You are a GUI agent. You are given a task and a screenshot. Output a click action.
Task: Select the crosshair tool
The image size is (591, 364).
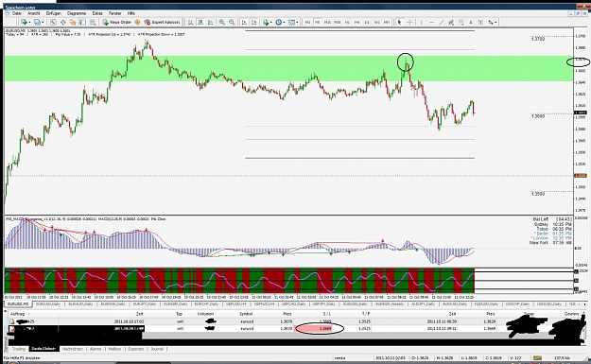click(x=409, y=23)
